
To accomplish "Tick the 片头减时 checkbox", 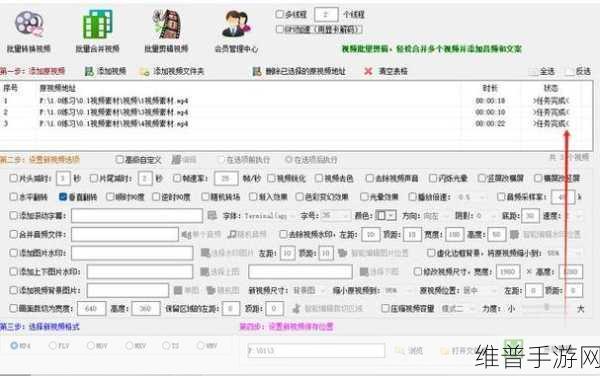I will click(13, 178).
